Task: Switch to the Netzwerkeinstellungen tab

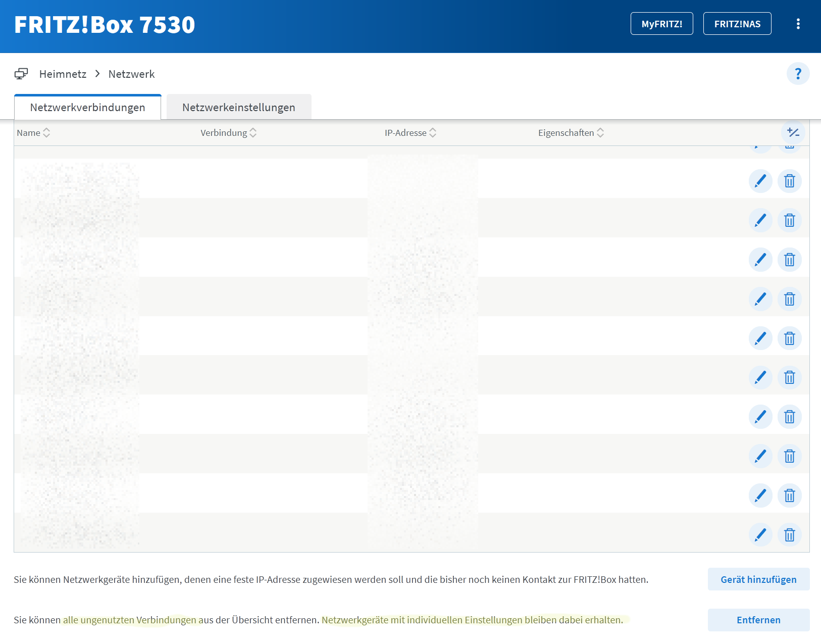Action: 239,107
